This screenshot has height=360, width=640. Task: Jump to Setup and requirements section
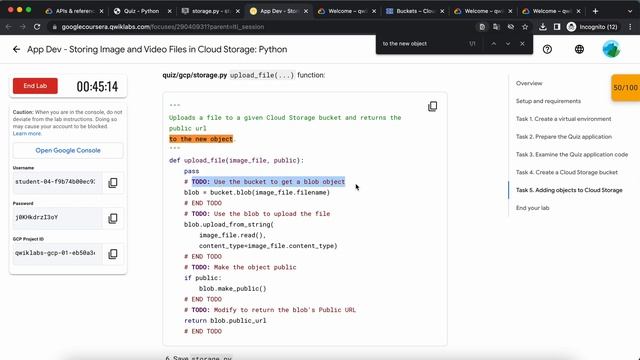(548, 101)
